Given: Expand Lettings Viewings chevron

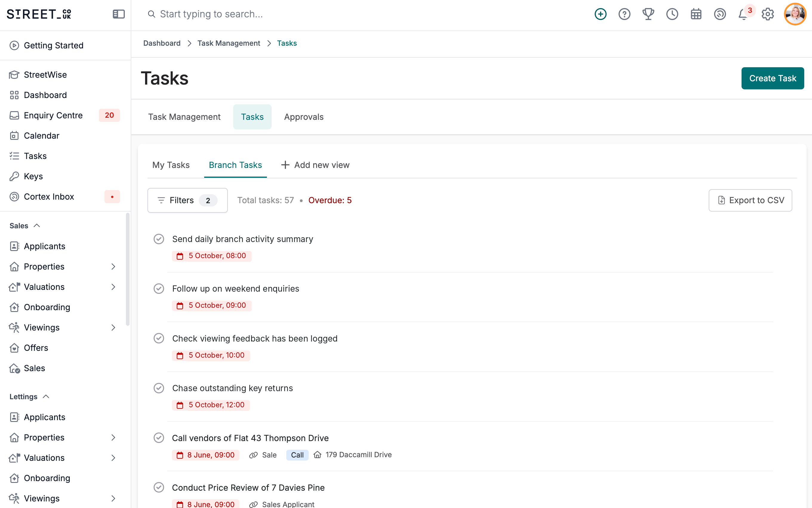Looking at the screenshot, I should click(113, 499).
